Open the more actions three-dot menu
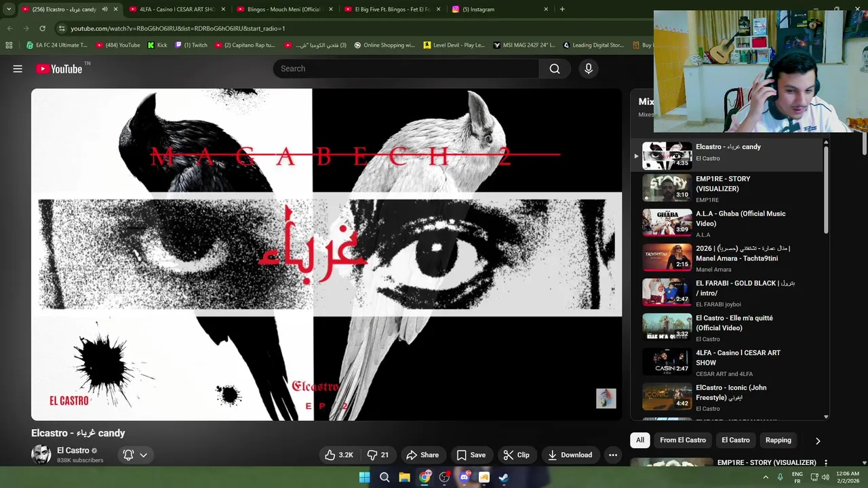Viewport: 868px width, 488px height. coord(613,455)
